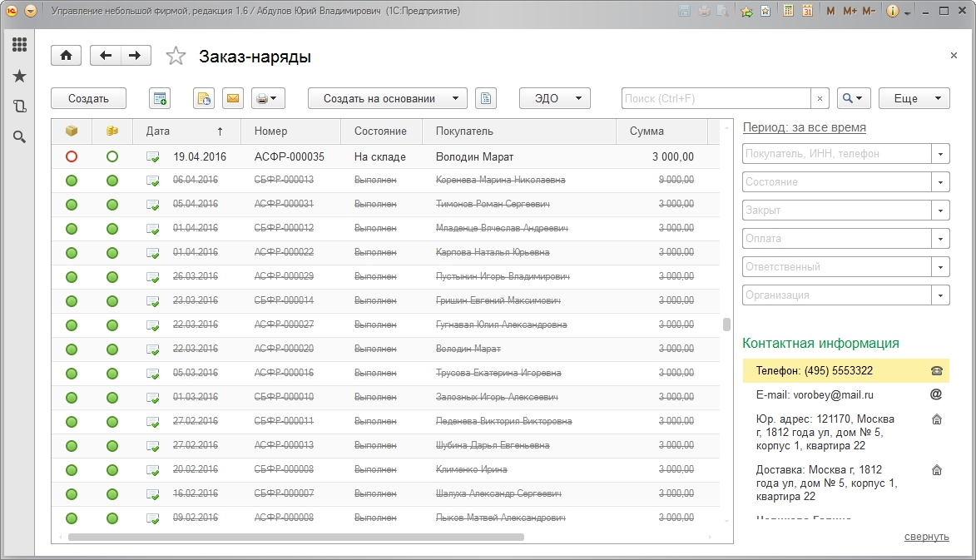The height and width of the screenshot is (560, 976).
Task: Send by email using envelope icon
Action: pos(233,98)
